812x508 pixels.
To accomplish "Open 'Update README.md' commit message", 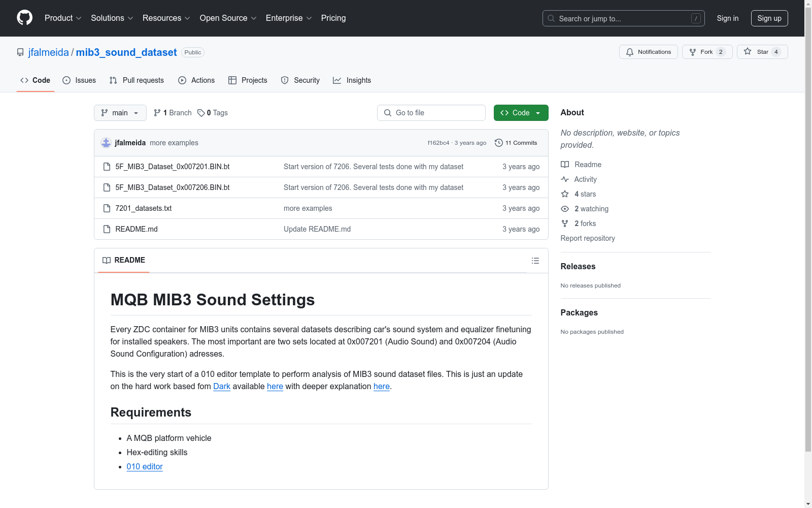I will [x=317, y=229].
